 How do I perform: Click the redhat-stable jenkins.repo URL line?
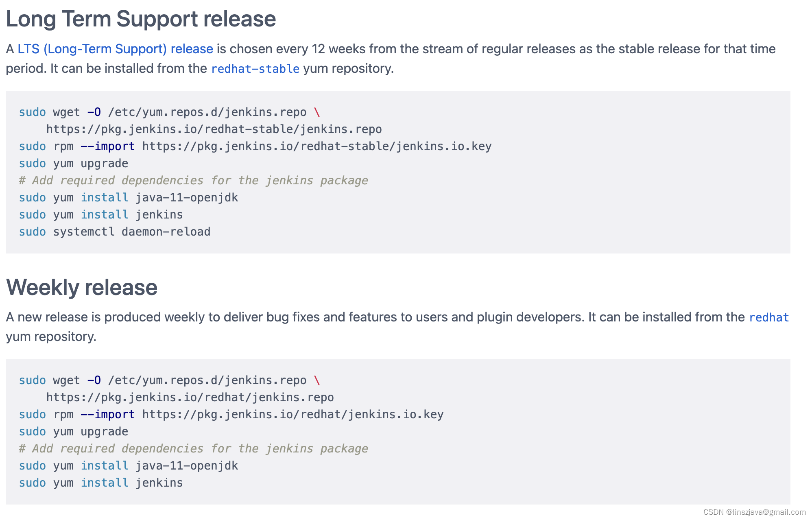pos(214,129)
